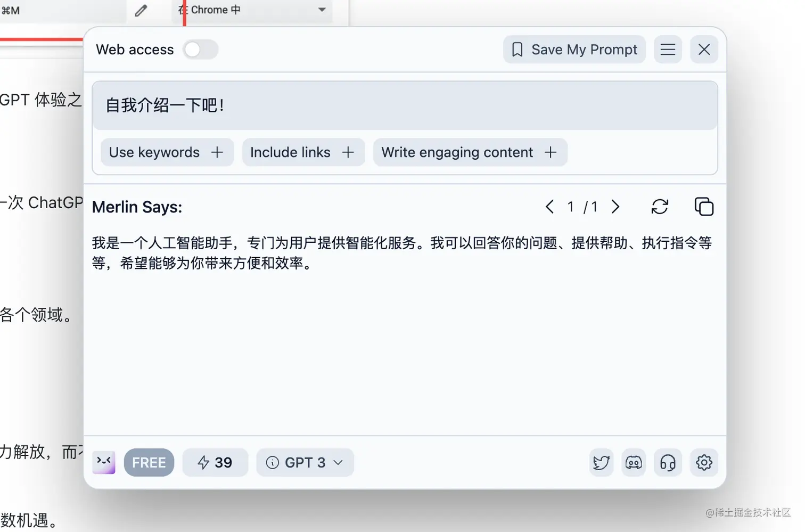The height and width of the screenshot is (532, 805).
Task: Add the Use keywords chip
Action: pos(167,152)
